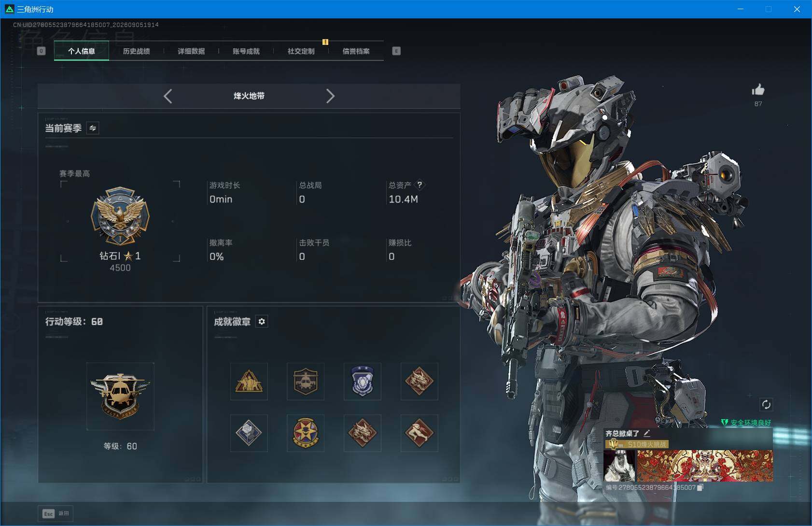The height and width of the screenshot is (526, 812).
Task: Click the 安全环境良好 status text
Action: tap(751, 423)
